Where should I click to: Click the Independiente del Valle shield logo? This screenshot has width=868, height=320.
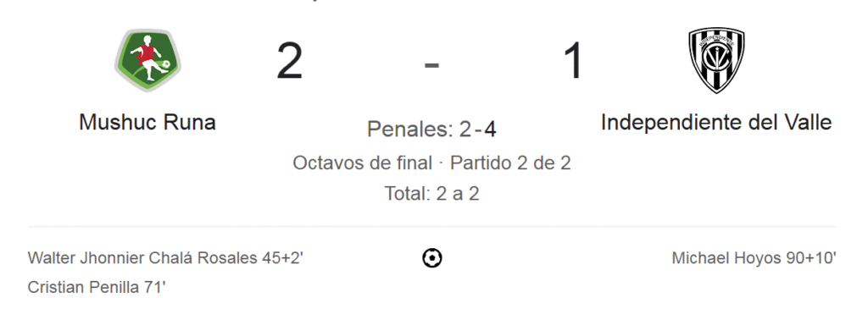[716, 60]
